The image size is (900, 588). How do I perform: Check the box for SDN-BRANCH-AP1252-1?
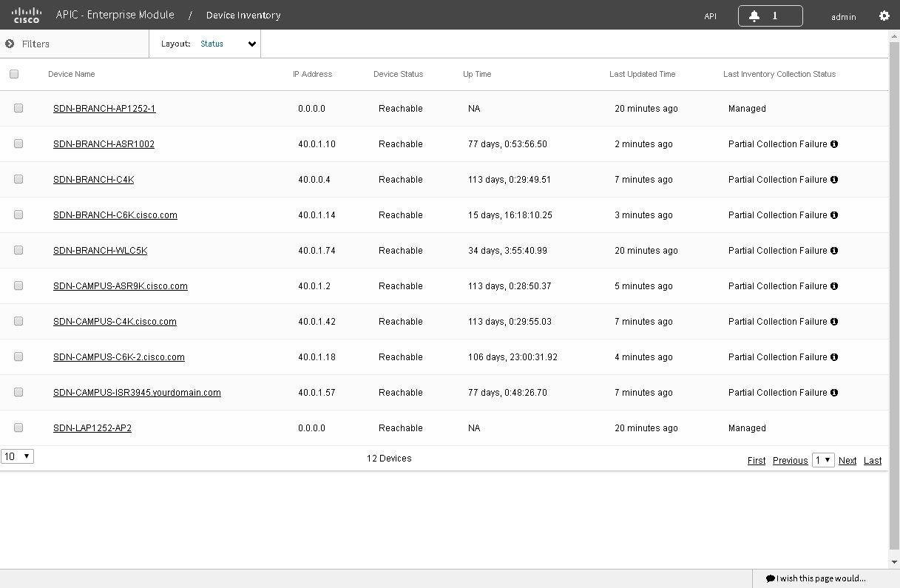[18, 108]
